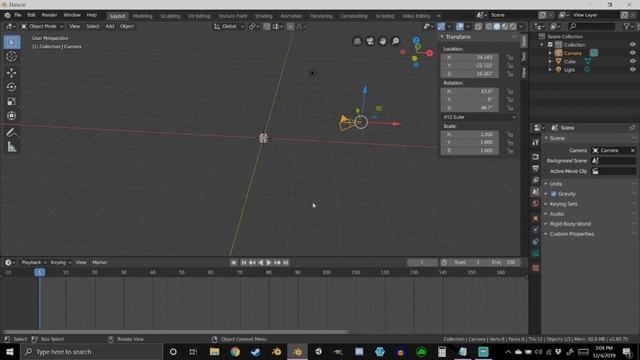This screenshot has width=640, height=360.
Task: Click the outliner search field
Action: point(591,27)
